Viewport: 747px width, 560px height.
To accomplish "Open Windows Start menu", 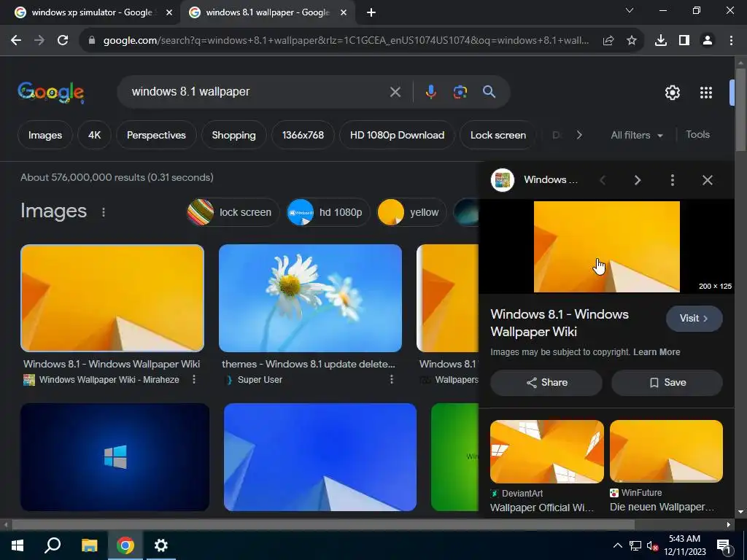I will coord(18,545).
